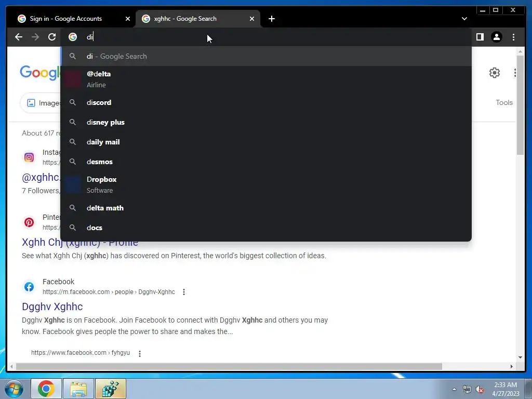Click the Instagram result favicon
Image resolution: width=532 pixels, height=399 pixels.
pyautogui.click(x=29, y=157)
